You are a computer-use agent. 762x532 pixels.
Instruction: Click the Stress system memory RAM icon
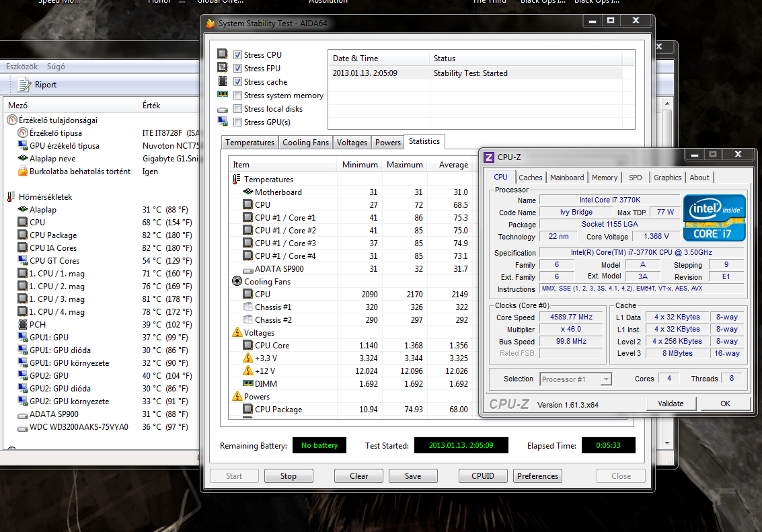pyautogui.click(x=223, y=94)
